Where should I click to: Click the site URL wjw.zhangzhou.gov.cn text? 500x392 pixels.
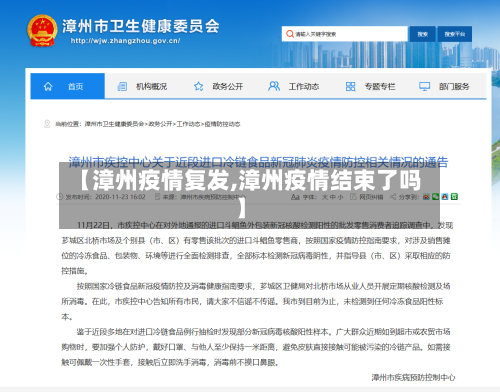click(x=125, y=41)
